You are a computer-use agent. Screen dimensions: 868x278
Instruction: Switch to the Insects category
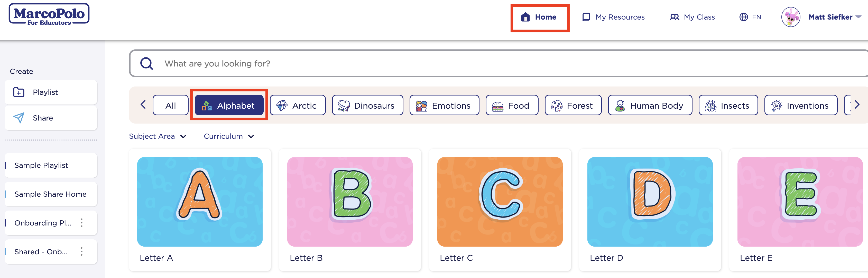tap(728, 105)
